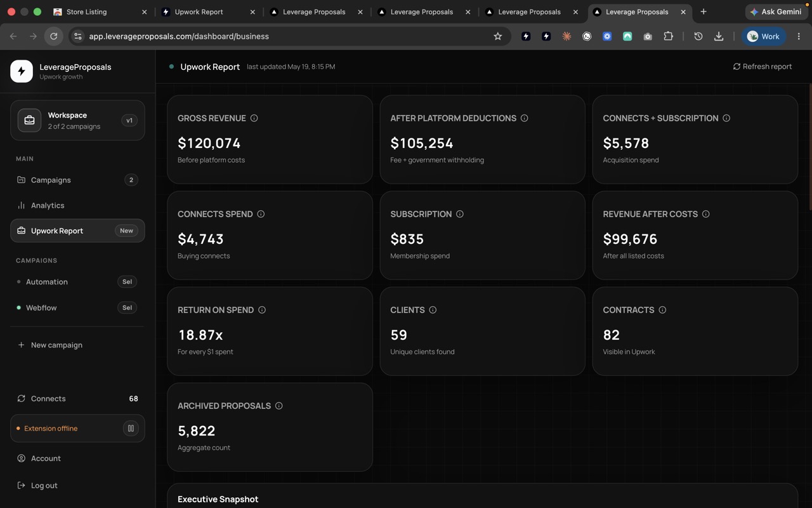This screenshot has height=508, width=812.
Task: Click the blue gear extension icon
Action: 607,36
